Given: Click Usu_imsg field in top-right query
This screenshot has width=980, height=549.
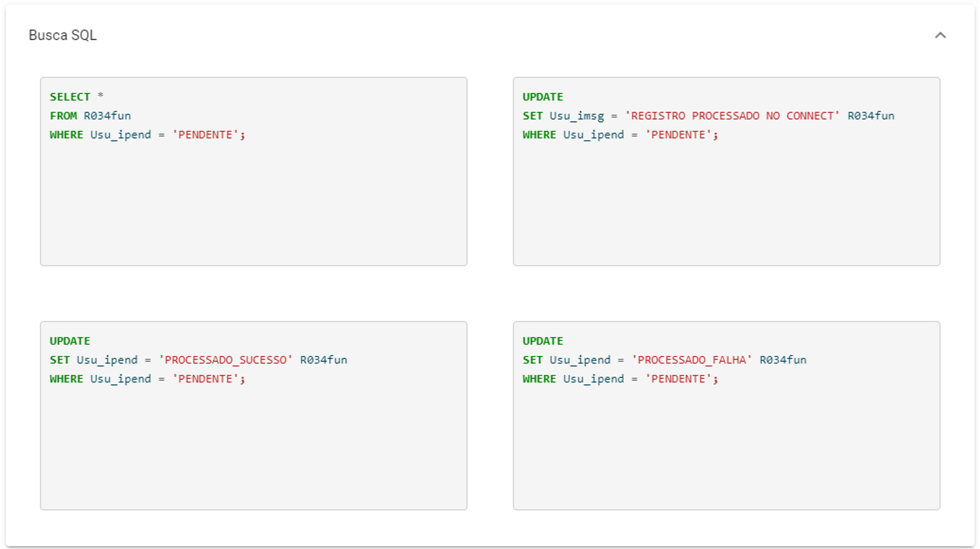Looking at the screenshot, I should 577,116.
